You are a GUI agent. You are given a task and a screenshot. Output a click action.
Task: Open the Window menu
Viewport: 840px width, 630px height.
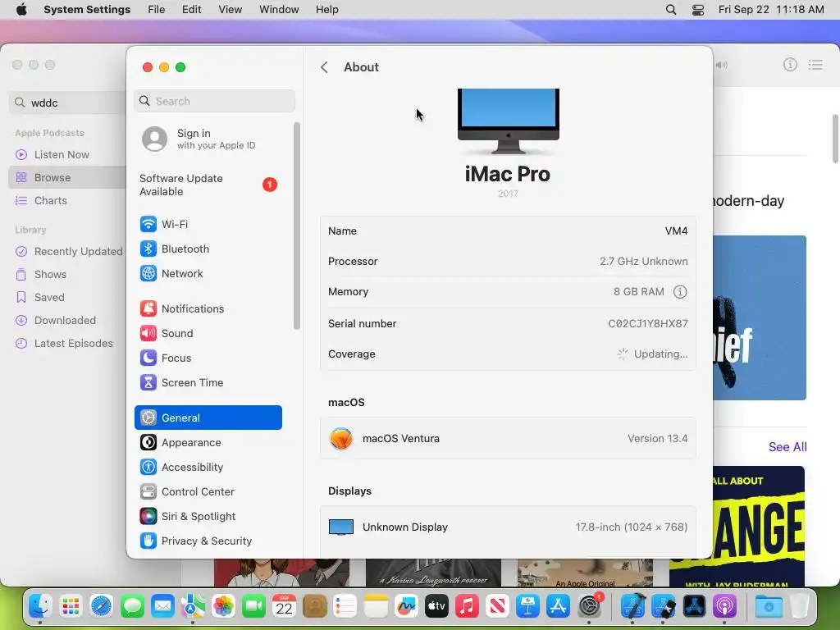click(x=279, y=10)
